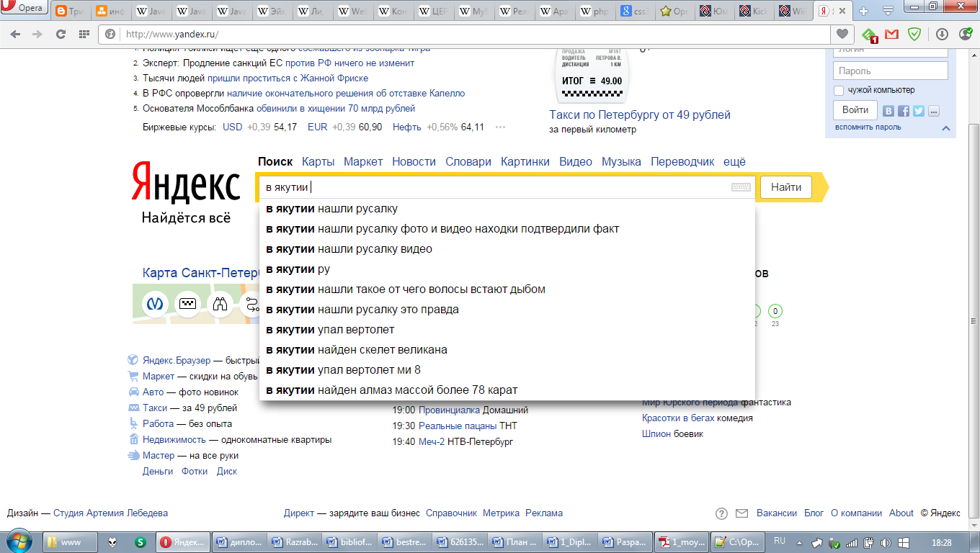This screenshot has width=980, height=553.
Task: Open the Opera main menu button
Action: pyautogui.click(x=24, y=9)
